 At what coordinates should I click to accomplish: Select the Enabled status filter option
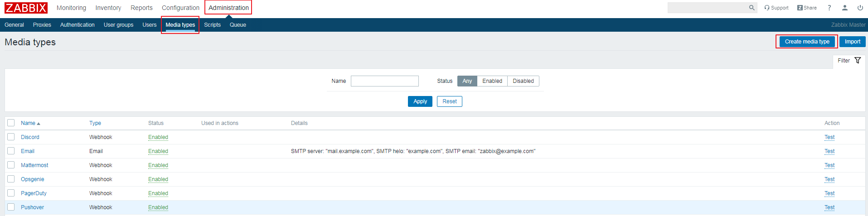pyautogui.click(x=492, y=81)
